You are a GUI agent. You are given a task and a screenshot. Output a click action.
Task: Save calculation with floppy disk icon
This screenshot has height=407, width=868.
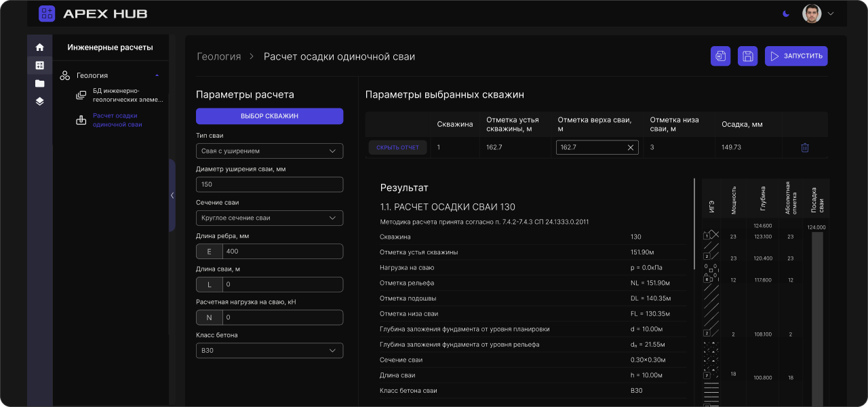pos(748,56)
